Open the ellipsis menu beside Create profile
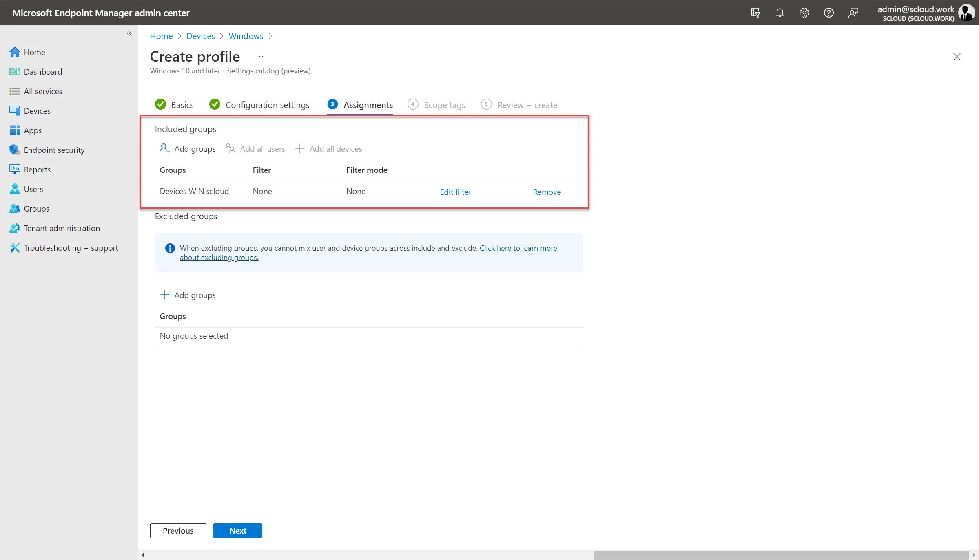 coord(260,57)
